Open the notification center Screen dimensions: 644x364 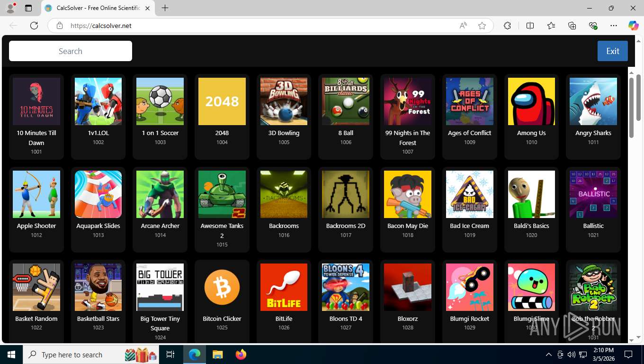point(628,355)
